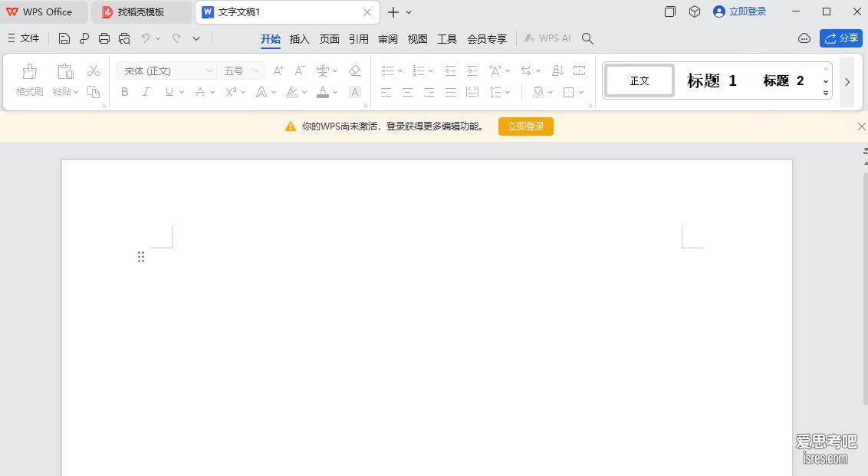Switch to the 视图 tab

[x=417, y=39]
